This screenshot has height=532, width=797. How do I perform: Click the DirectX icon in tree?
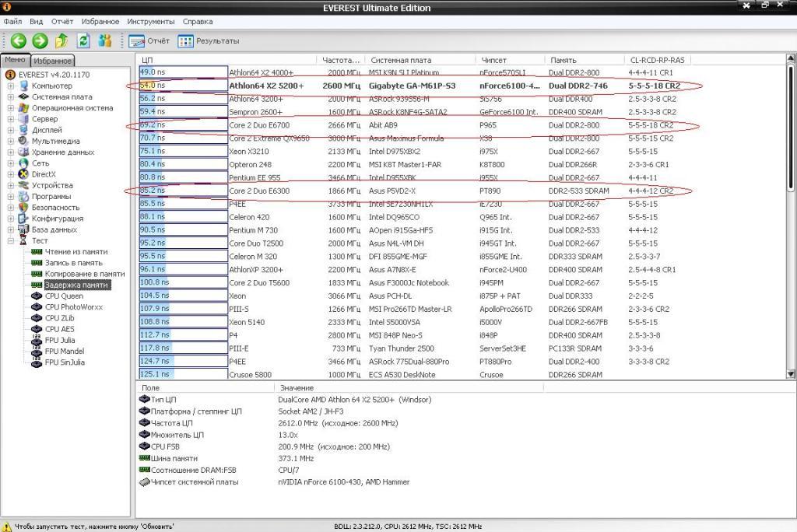click(x=23, y=174)
